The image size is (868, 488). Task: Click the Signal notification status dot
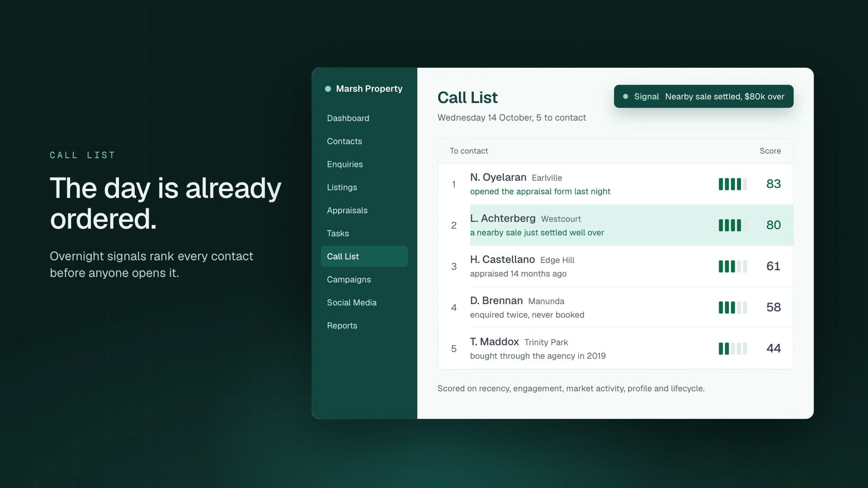pos(626,96)
